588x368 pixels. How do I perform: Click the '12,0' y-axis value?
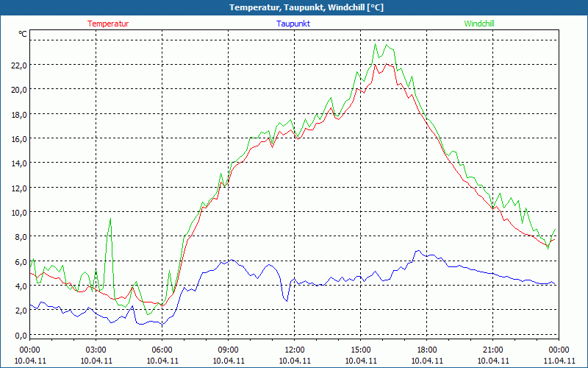pos(19,188)
